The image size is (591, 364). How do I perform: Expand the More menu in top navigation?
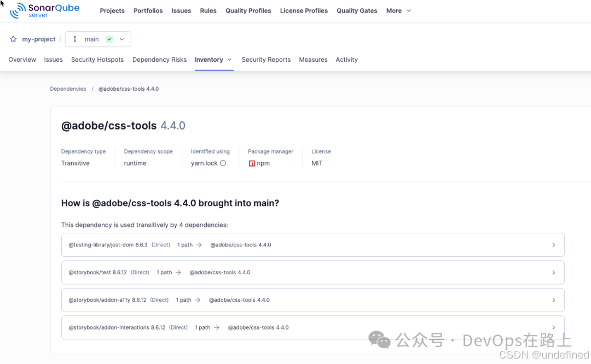tap(398, 10)
